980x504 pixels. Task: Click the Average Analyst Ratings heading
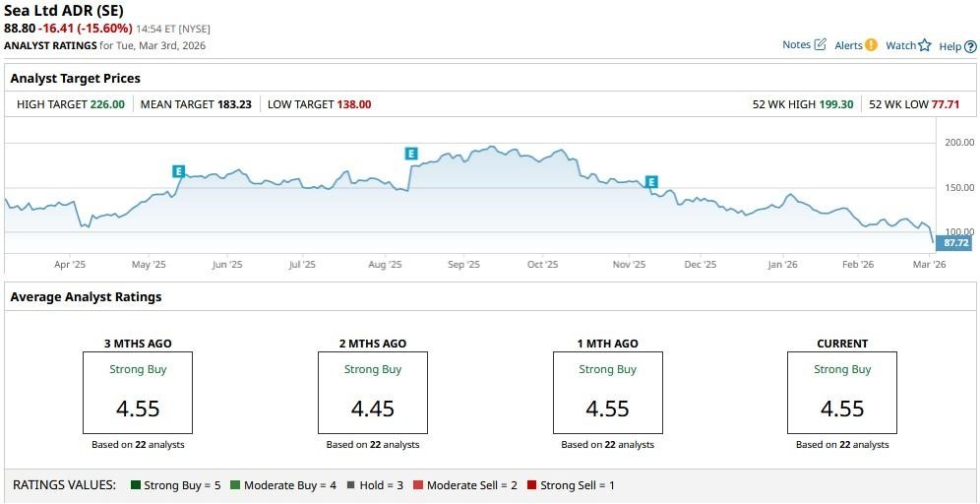[x=86, y=297]
